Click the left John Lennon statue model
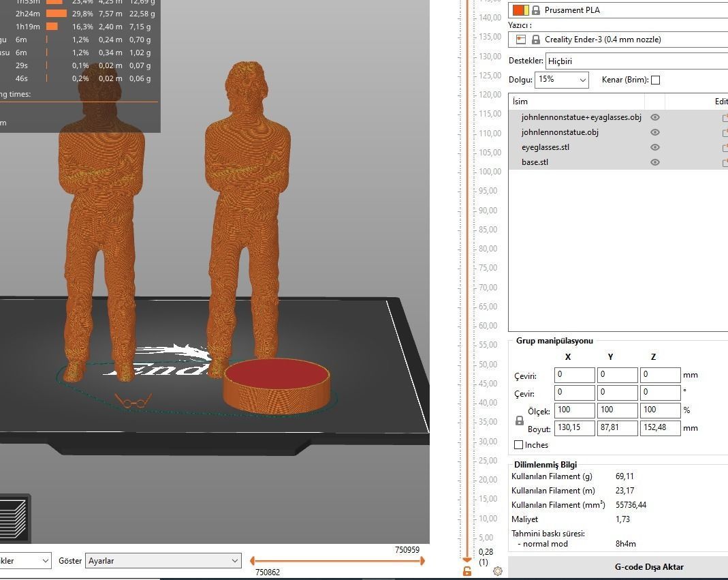Viewport: 728px width, 580px height. pos(101,223)
